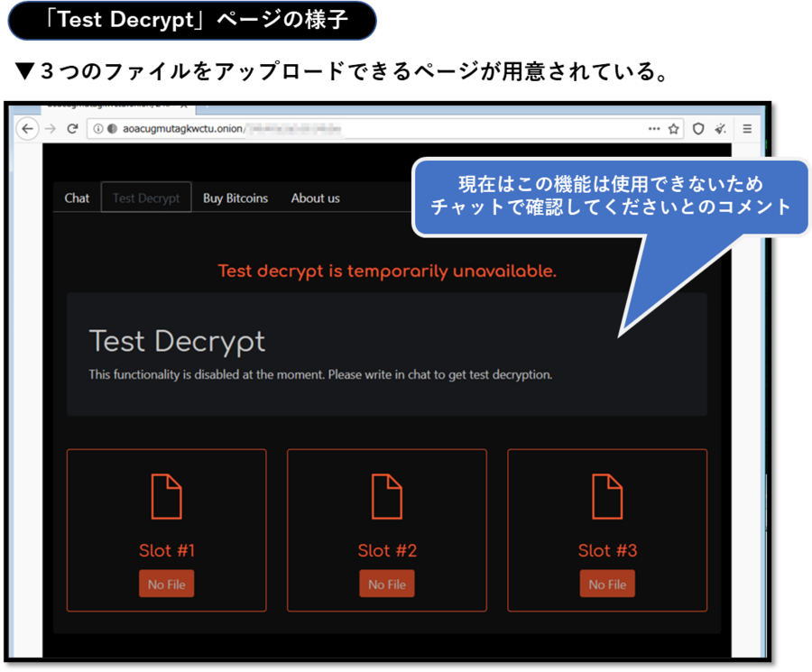Screen dimensions: 812x672
Task: Open the Buy Bitcoins tab
Action: 235,198
